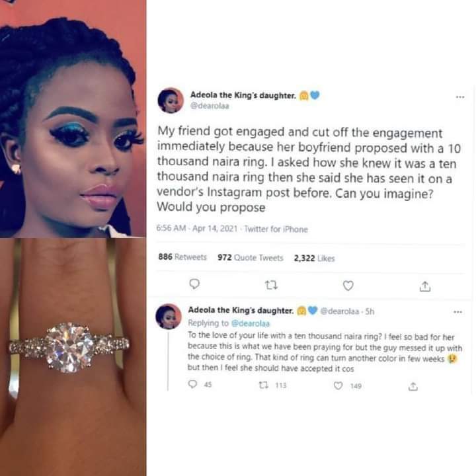View the 972 Quote Tweets list
476x476 pixels.
click(x=250, y=258)
